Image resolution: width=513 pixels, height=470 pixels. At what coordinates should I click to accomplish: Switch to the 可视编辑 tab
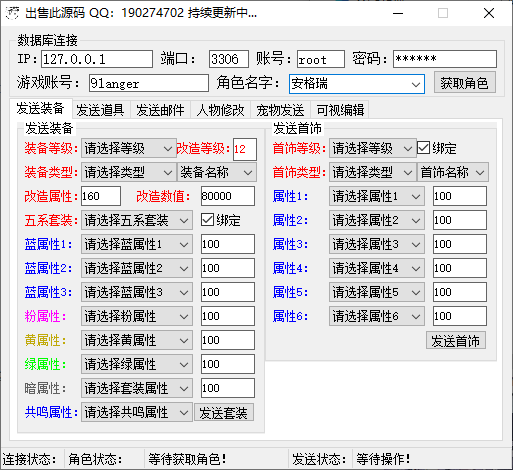[x=340, y=110]
